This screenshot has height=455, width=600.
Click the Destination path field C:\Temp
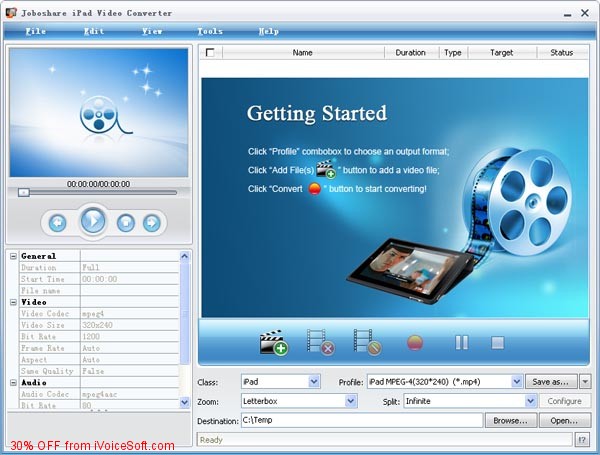coord(362,420)
